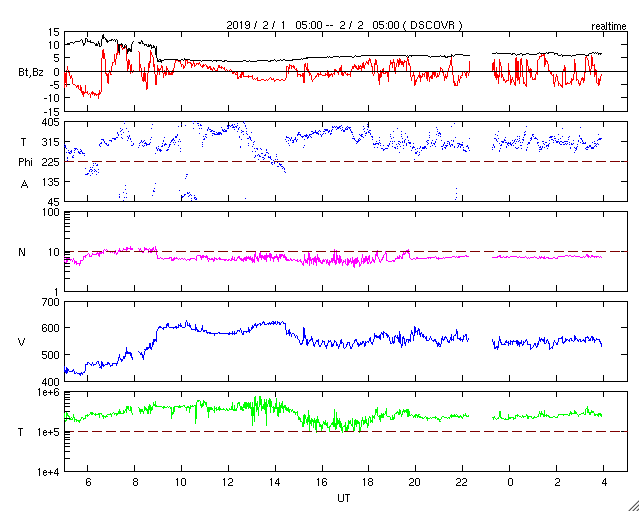This screenshot has height=512, width=640.
Task: Click the "100" tick on the N axis
Action: (51, 212)
